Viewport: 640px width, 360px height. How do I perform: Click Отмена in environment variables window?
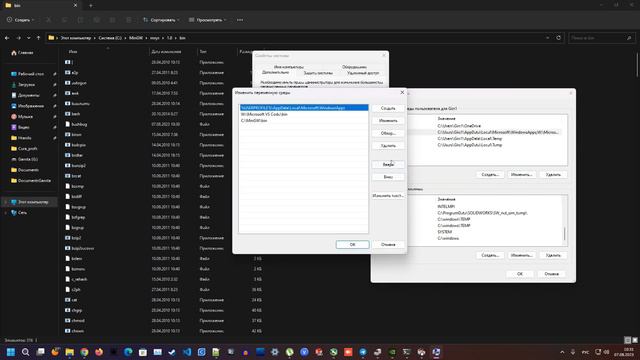point(551,274)
